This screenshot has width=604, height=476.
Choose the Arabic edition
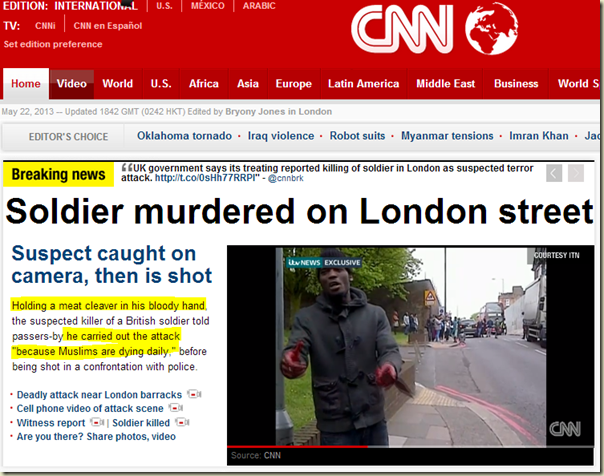coord(259,6)
